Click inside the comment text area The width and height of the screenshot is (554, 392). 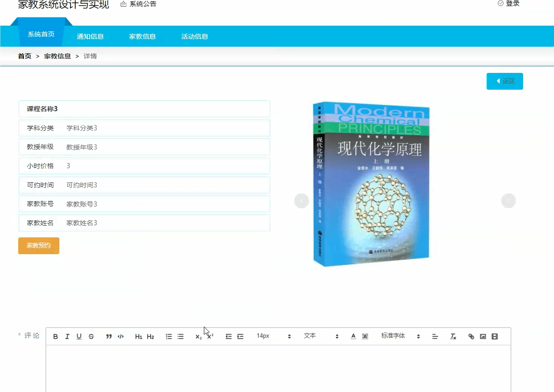tap(279, 369)
